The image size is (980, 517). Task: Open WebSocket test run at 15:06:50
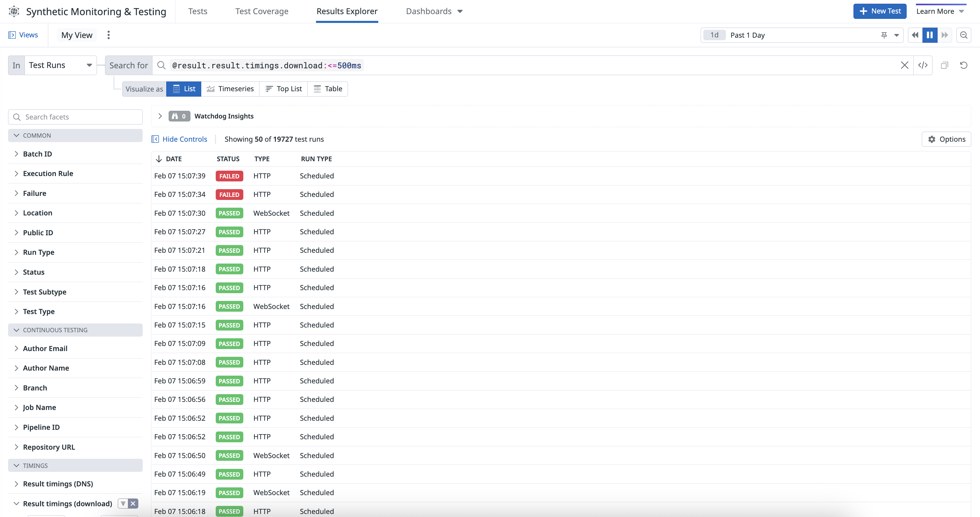[x=561, y=456]
